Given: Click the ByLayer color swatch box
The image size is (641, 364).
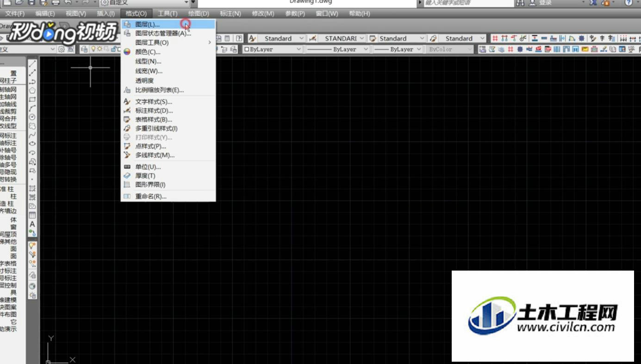Looking at the screenshot, I should click(247, 49).
